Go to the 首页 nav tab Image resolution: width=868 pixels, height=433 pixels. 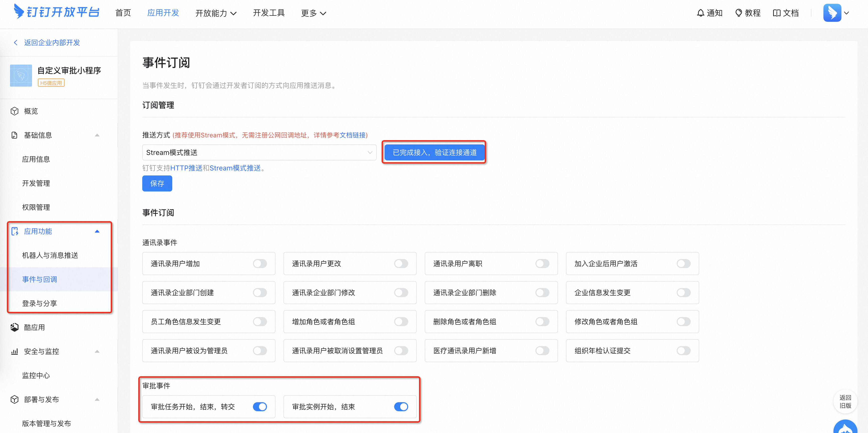click(123, 13)
